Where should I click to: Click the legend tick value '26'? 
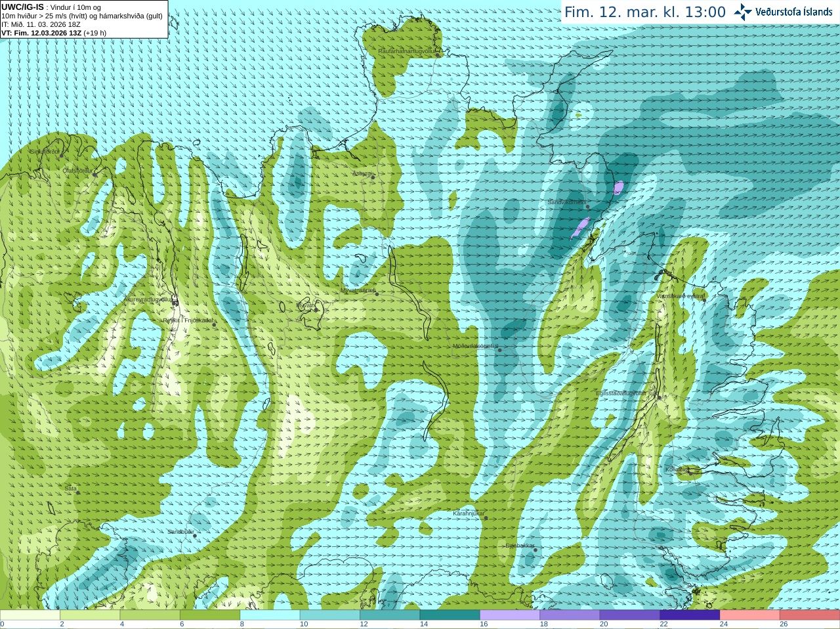coord(784,624)
